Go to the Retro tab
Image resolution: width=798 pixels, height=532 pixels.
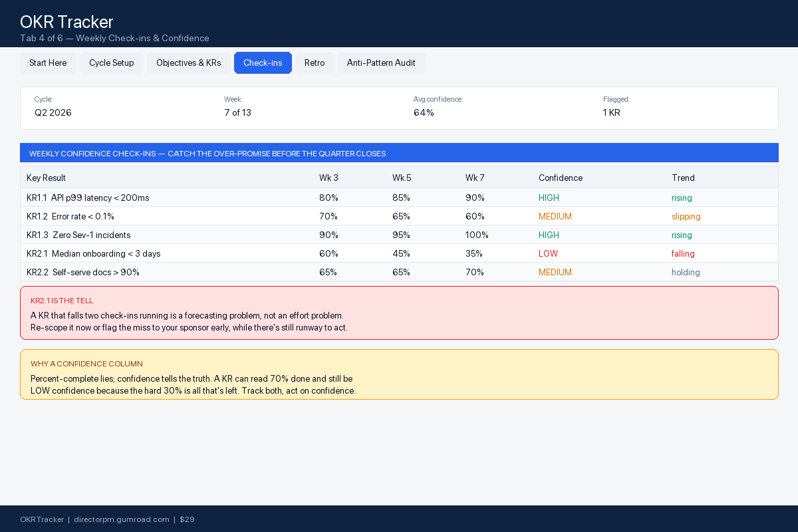315,63
